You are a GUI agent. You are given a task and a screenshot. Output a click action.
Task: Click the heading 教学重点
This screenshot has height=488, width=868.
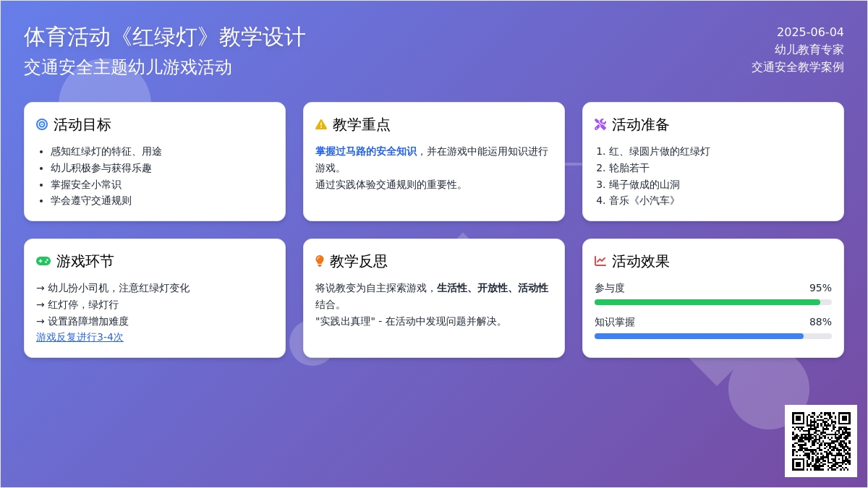tap(362, 124)
